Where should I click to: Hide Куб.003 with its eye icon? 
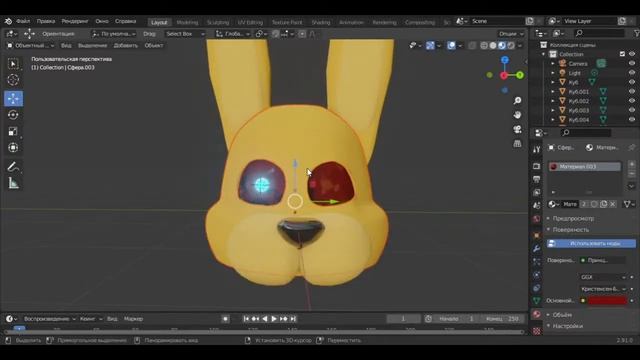click(x=632, y=110)
